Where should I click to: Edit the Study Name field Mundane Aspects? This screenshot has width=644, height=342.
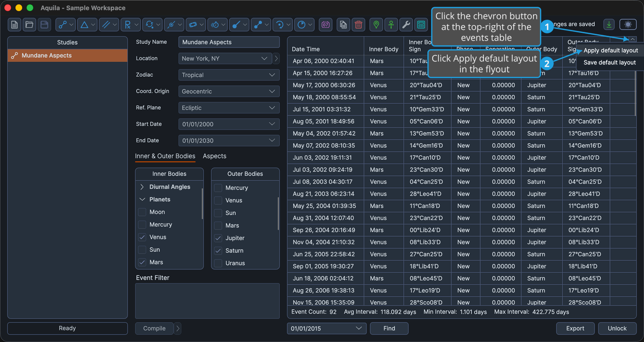(x=229, y=42)
